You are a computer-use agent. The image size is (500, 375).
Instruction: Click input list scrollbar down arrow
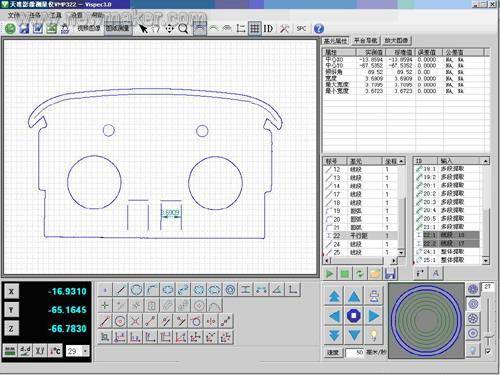(x=485, y=261)
